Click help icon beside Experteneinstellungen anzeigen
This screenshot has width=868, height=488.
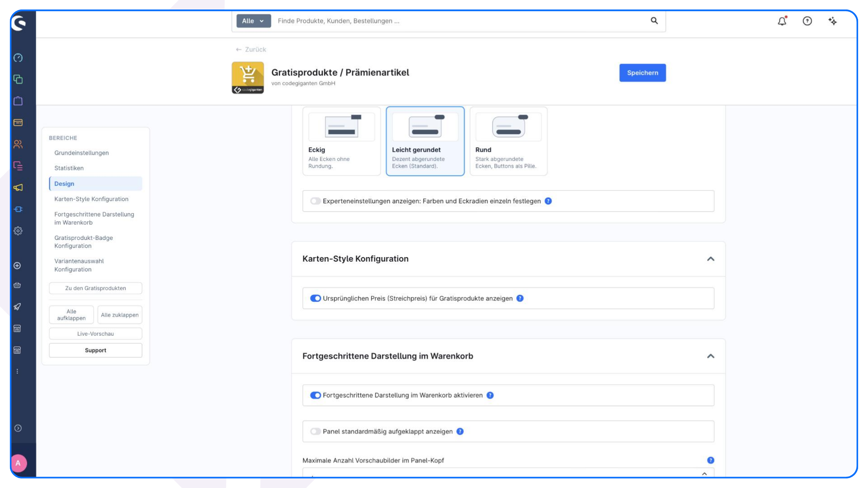point(548,201)
